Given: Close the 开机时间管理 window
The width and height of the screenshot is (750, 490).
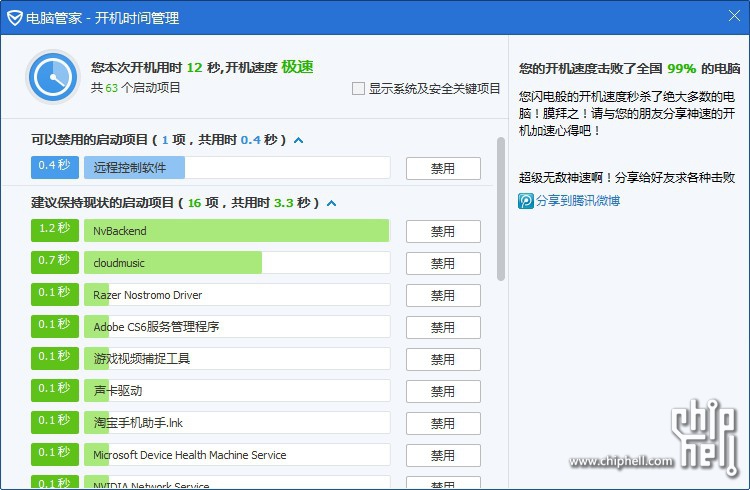Looking at the screenshot, I should tap(734, 16).
